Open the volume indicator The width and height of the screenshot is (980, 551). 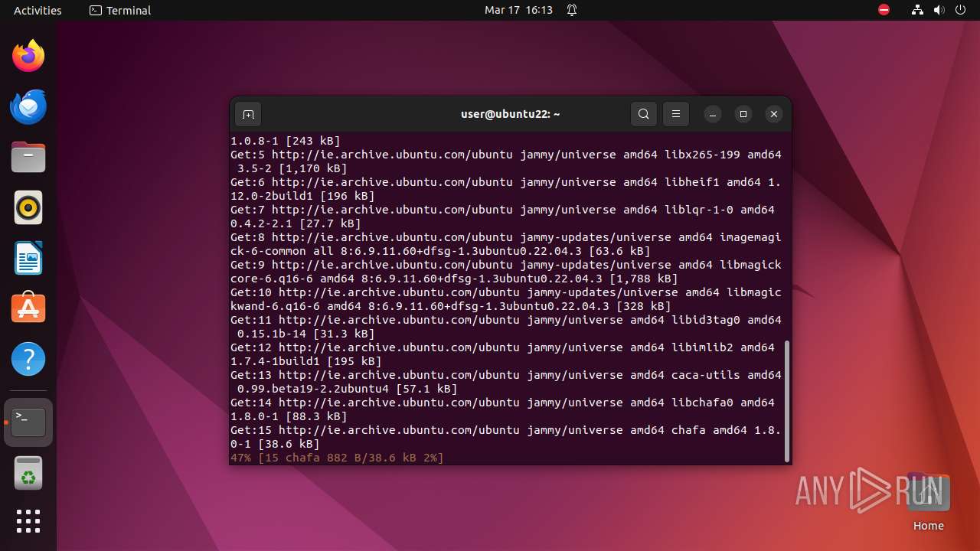click(939, 10)
